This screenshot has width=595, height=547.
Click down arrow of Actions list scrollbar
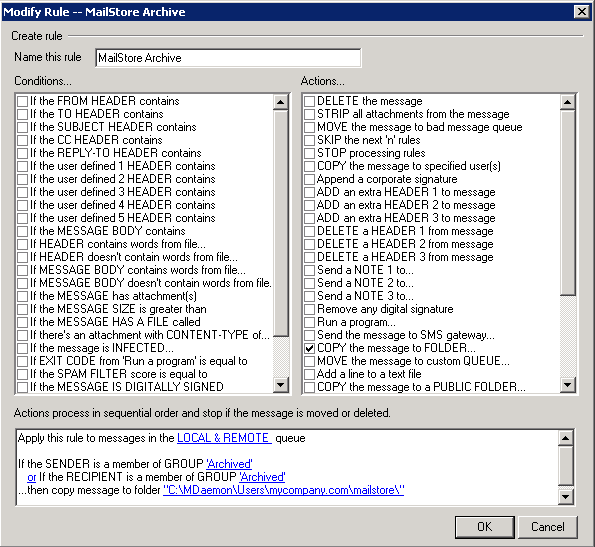click(x=568, y=385)
